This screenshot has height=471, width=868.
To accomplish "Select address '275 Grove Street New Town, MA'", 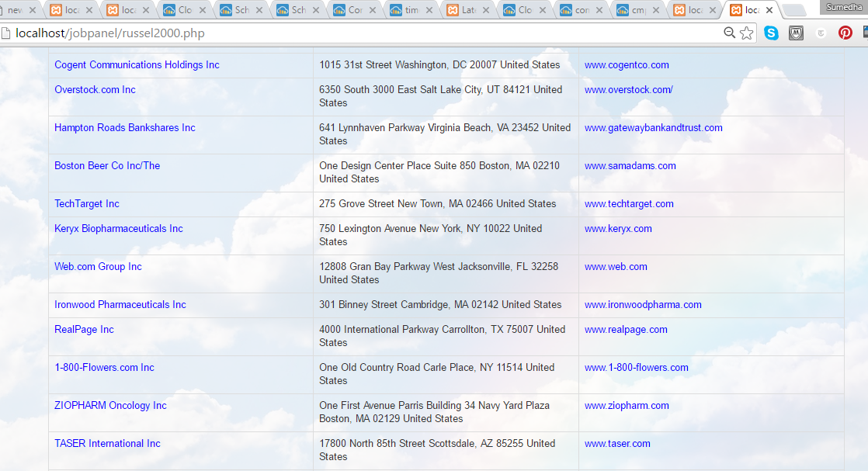I will (391, 203).
